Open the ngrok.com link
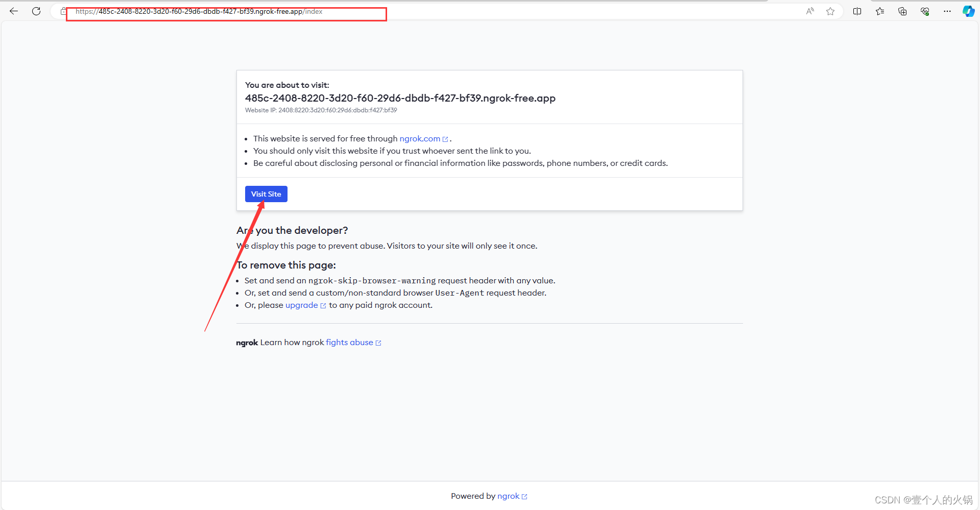 click(x=420, y=139)
